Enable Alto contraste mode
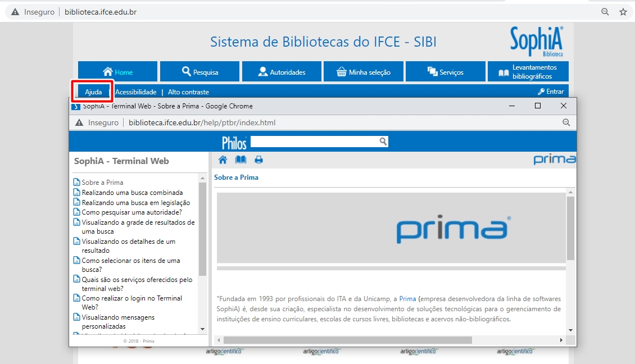Screen dimensions: 635x364 [188, 92]
